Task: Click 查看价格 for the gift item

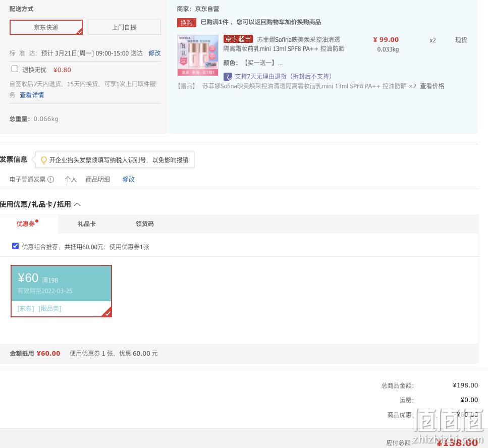Action: coord(432,86)
